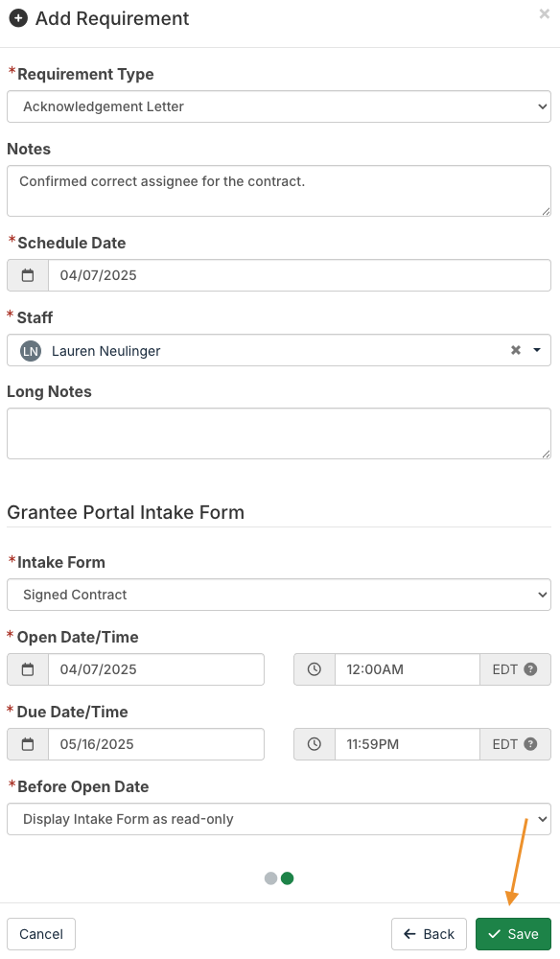Click the Schedule Date calendar icon
Screen dimensions: 560x959
point(28,275)
